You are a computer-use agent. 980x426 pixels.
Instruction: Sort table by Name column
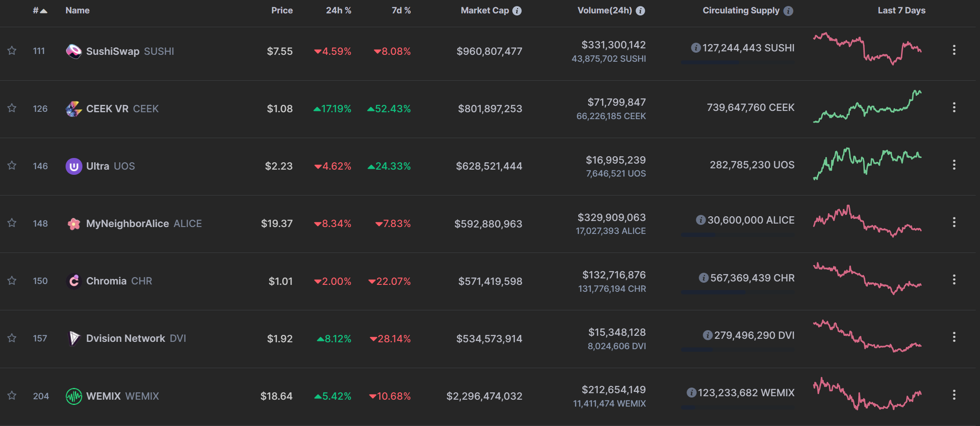(78, 10)
